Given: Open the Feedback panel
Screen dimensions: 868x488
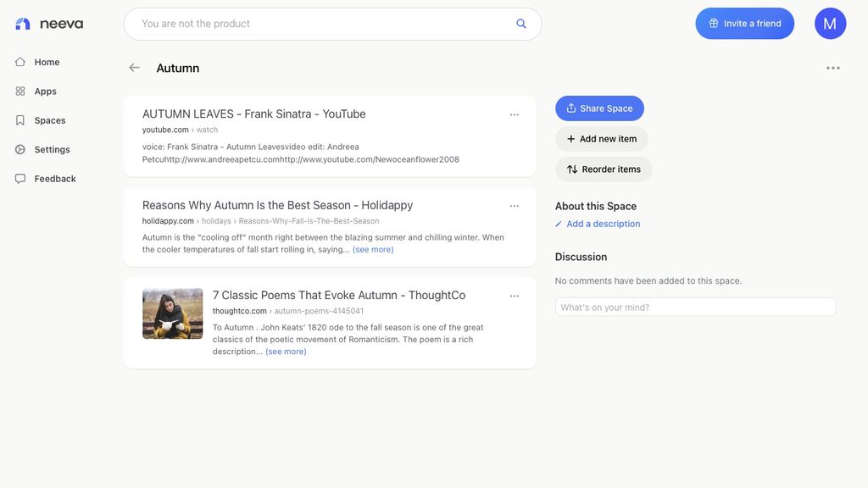Looking at the screenshot, I should click(54, 178).
